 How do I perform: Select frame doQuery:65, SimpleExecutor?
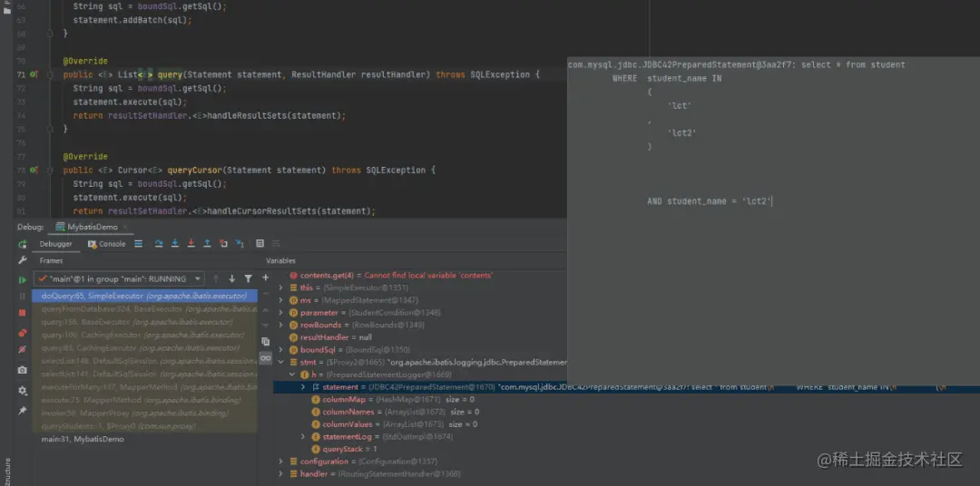pyautogui.click(x=144, y=296)
